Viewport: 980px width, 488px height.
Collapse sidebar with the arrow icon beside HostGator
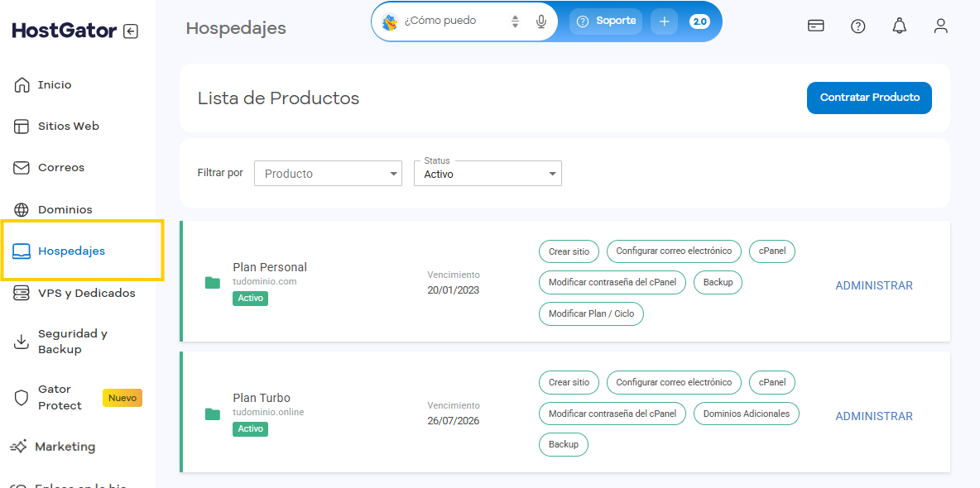point(131,31)
